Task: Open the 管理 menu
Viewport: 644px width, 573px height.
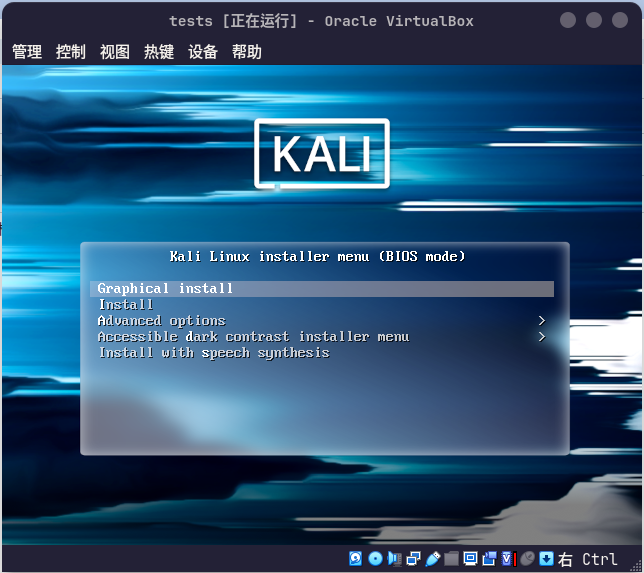Action: click(27, 52)
